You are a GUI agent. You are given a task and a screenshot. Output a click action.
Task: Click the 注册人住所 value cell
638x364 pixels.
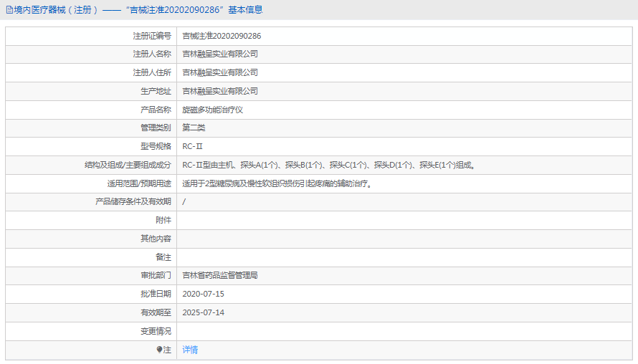coord(220,72)
